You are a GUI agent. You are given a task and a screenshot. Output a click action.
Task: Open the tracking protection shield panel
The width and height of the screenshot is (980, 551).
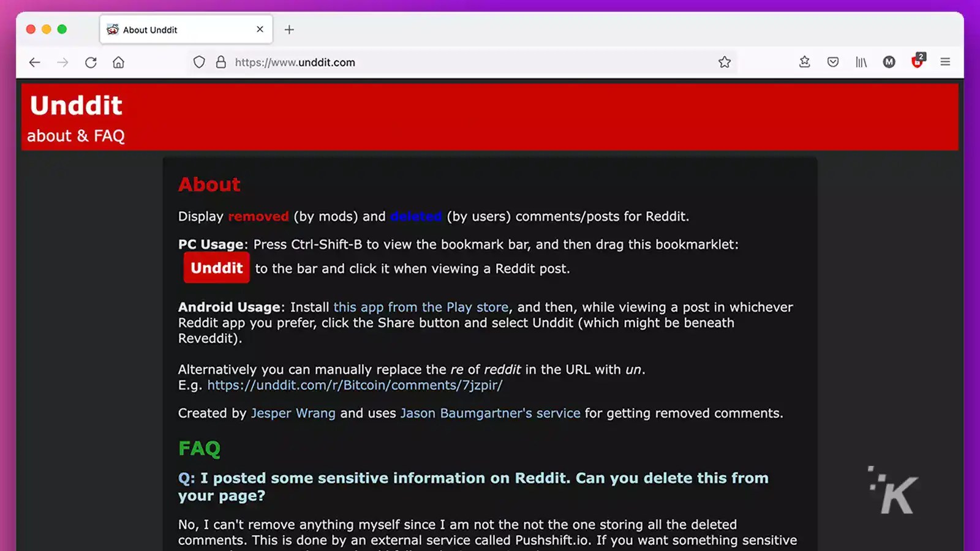point(199,62)
